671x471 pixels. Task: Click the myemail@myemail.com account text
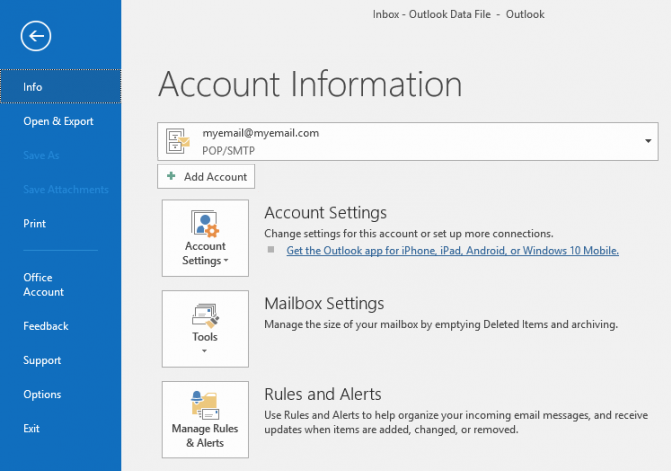(261, 133)
